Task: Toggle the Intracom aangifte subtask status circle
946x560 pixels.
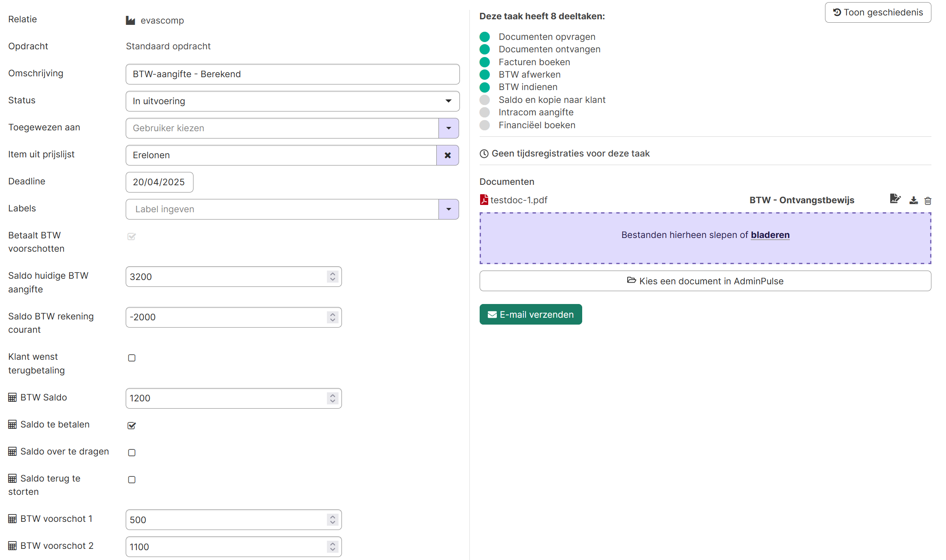Action: [x=484, y=112]
